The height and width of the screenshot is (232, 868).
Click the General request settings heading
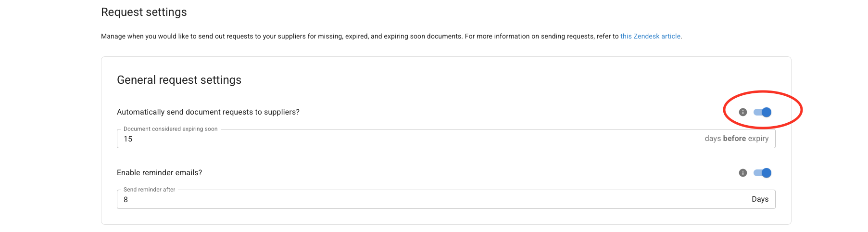pos(179,80)
